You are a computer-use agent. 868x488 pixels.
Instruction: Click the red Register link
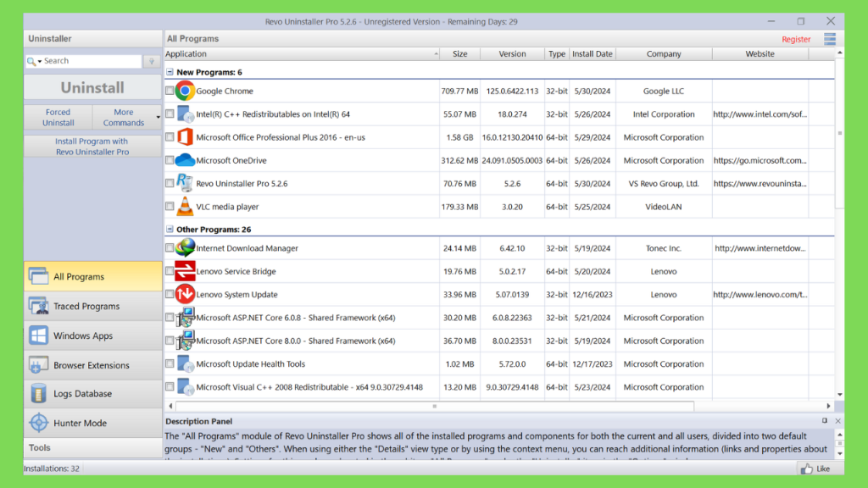(796, 39)
